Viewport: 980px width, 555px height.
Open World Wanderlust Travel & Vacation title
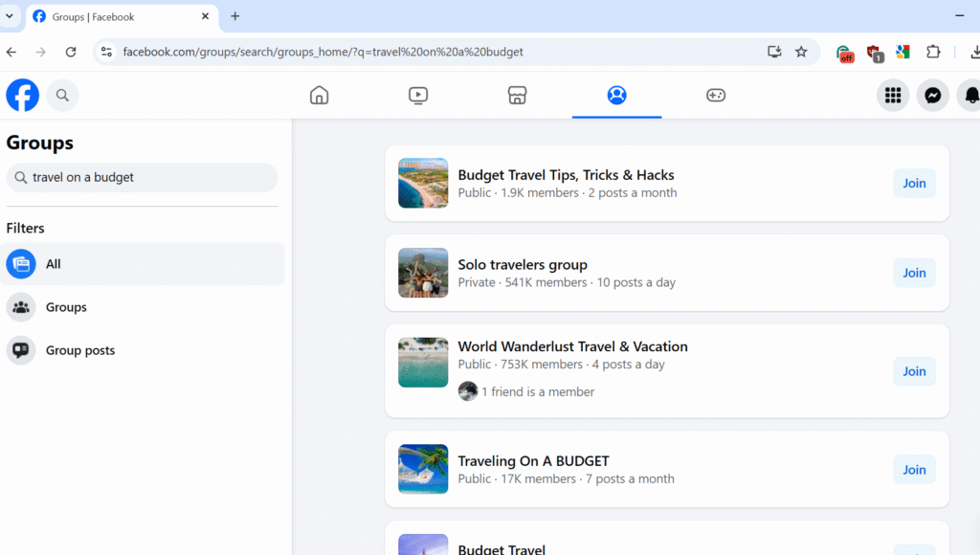tap(572, 346)
